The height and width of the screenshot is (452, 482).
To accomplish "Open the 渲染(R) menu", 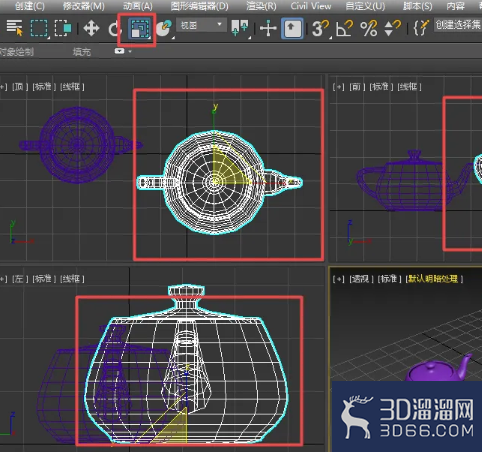I will [261, 6].
